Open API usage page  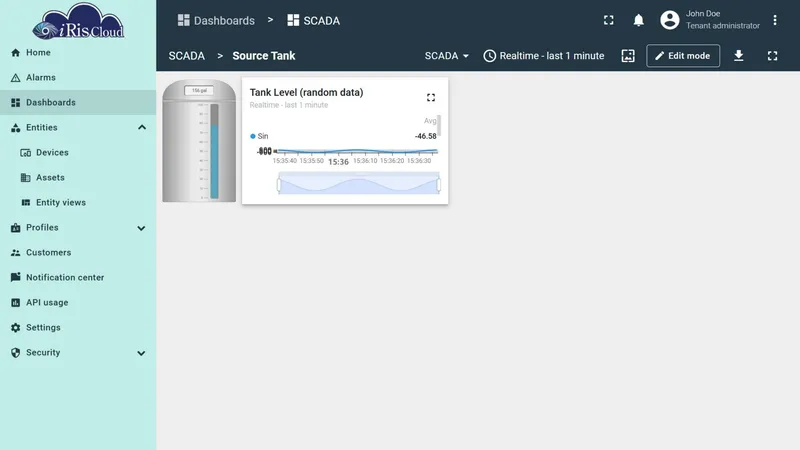[x=78, y=303]
